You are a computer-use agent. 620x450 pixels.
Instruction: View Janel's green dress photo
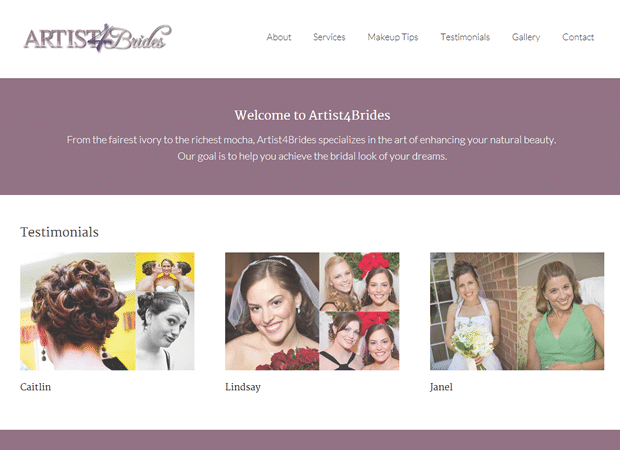tap(561, 311)
